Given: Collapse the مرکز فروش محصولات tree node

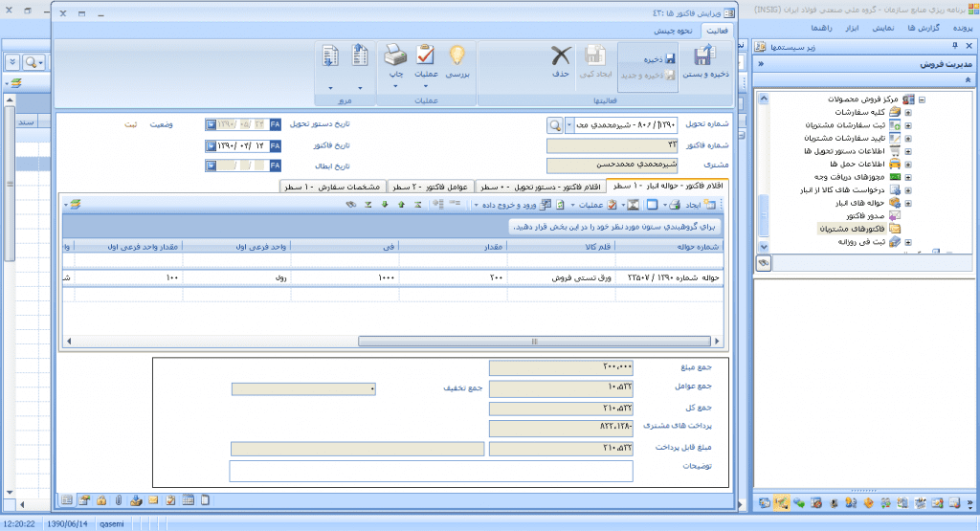Looking at the screenshot, I should point(923,100).
